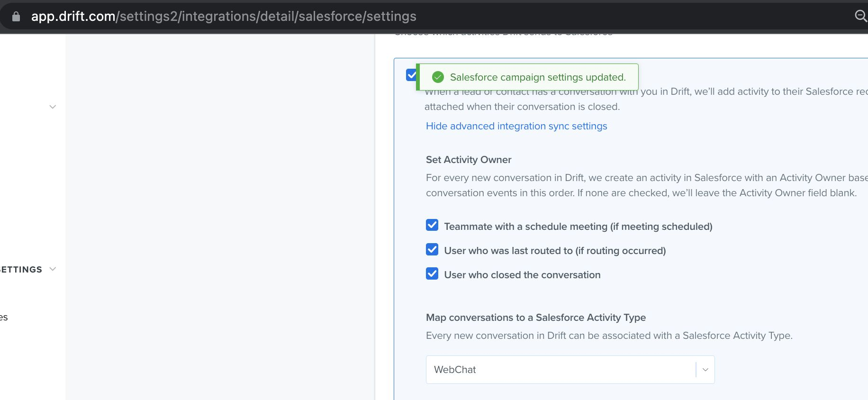
Task: Click "Hide advanced integration sync settings"
Action: click(516, 126)
